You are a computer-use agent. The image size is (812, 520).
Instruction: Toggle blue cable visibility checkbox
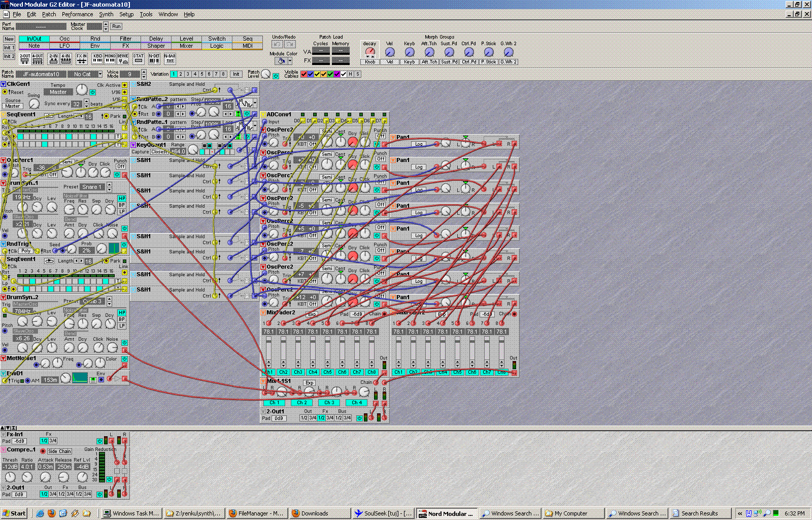pos(311,74)
